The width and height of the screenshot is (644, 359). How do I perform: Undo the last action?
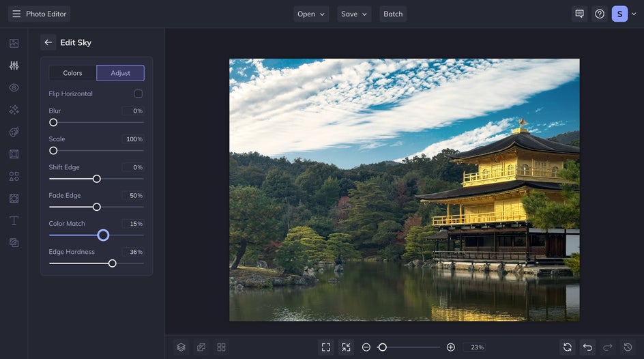coord(588,347)
